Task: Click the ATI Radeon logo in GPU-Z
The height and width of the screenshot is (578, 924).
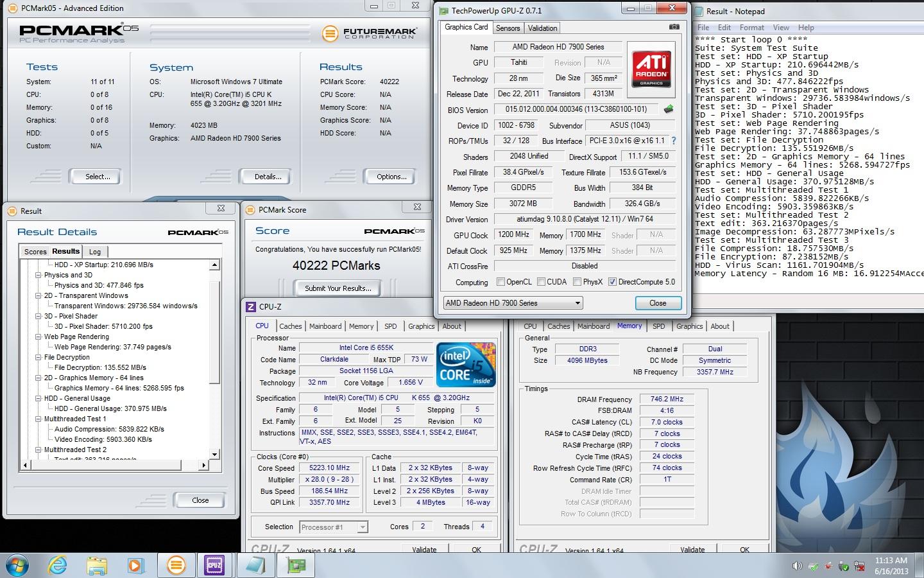Action: (x=651, y=69)
